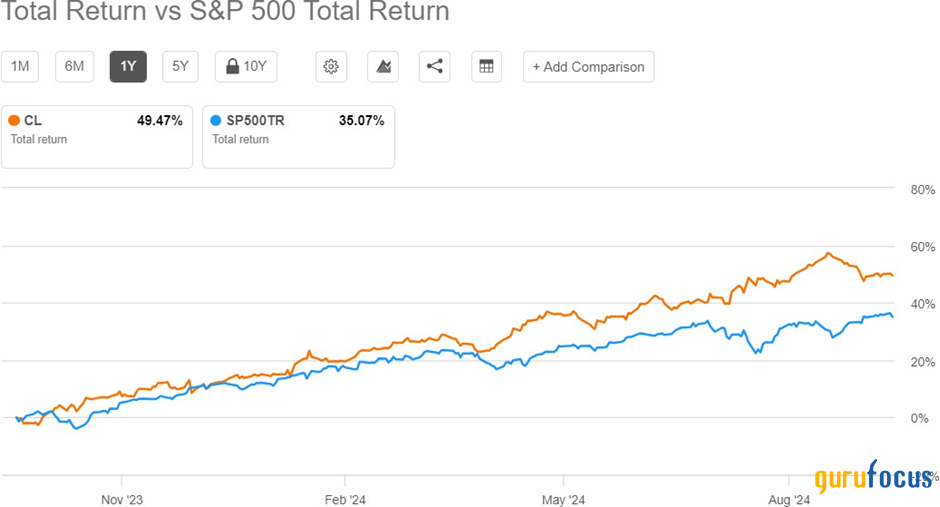Click the area chart type icon
The image size is (940, 507).
[383, 67]
